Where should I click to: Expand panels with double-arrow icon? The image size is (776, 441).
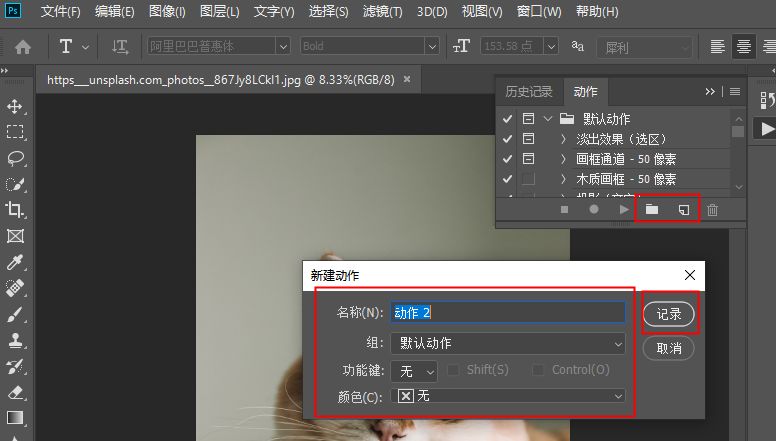[x=710, y=92]
